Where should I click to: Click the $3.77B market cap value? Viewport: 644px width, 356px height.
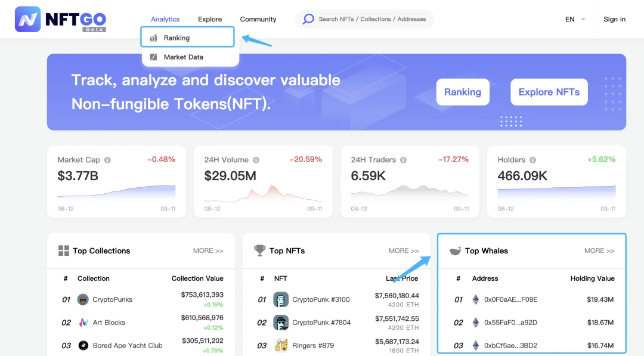pos(78,176)
